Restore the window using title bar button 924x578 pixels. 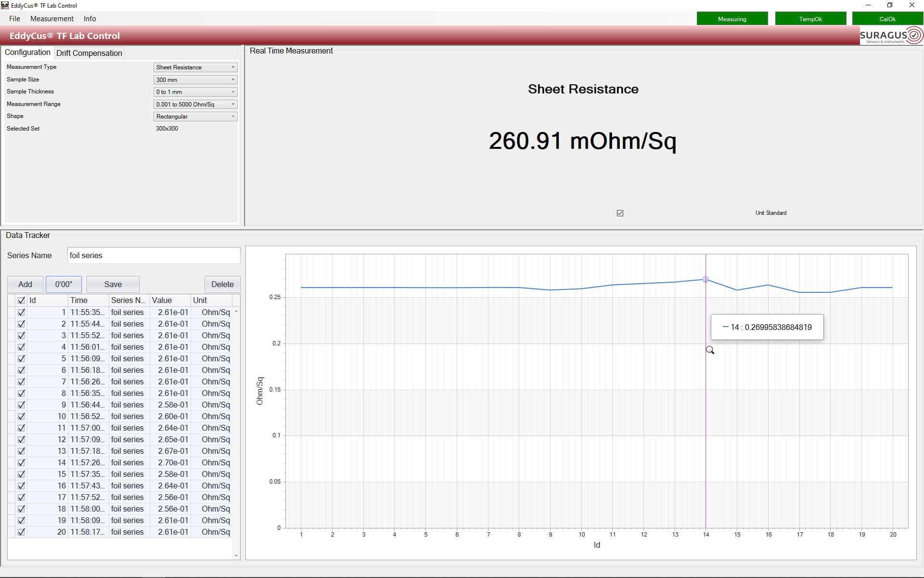pyautogui.click(x=890, y=5)
